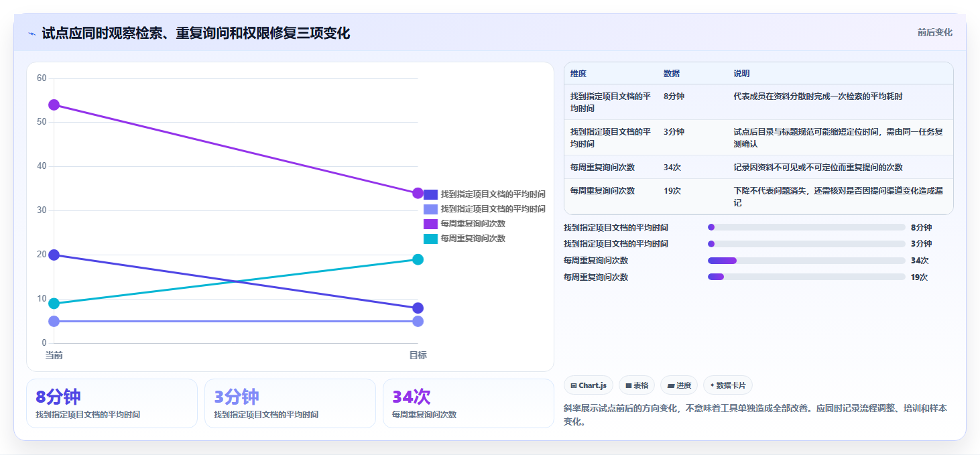
Task: Click the 数据卡片 chip sparkle icon
Action: (x=712, y=385)
